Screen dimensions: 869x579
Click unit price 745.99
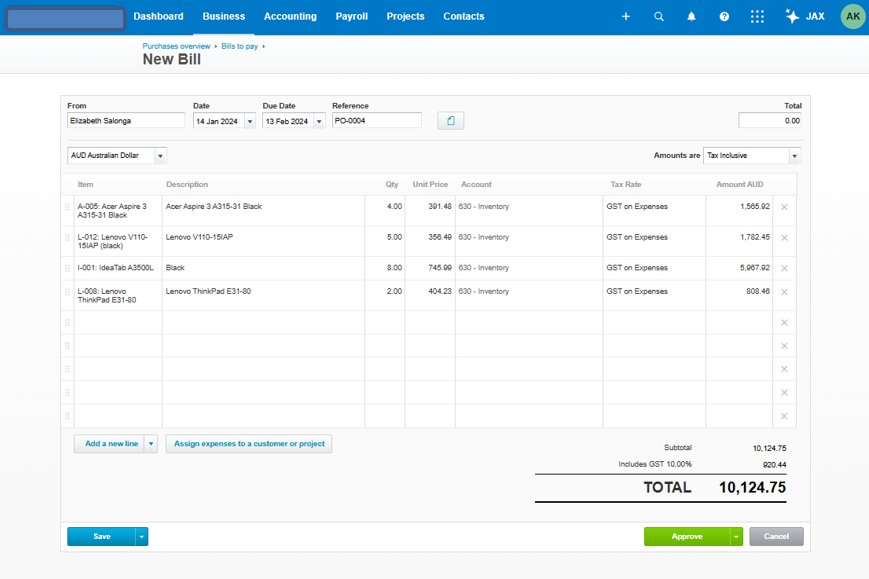pyautogui.click(x=430, y=268)
